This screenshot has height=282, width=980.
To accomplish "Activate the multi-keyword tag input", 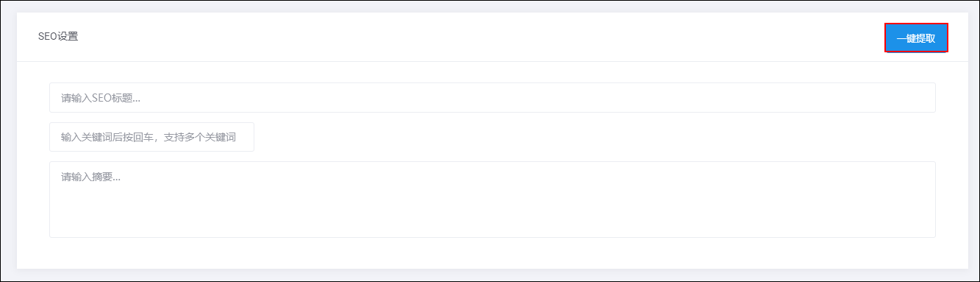I will point(151,137).
